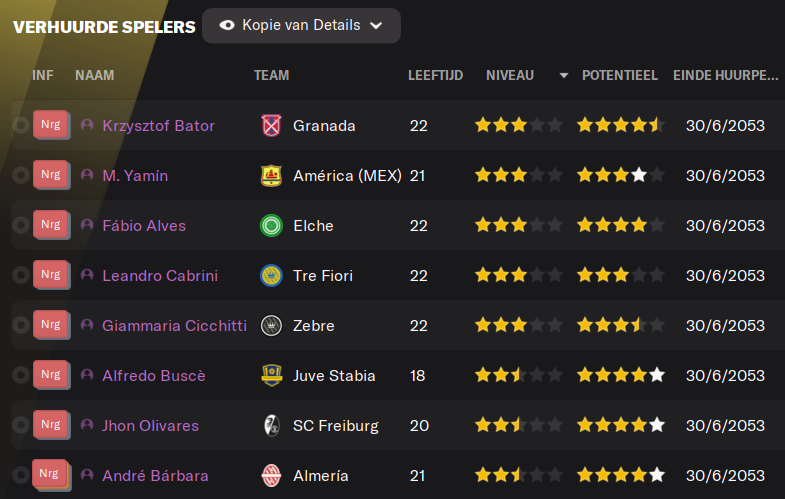Click the sort arrow next to NIVEAU
The image size is (785, 499).
click(564, 76)
